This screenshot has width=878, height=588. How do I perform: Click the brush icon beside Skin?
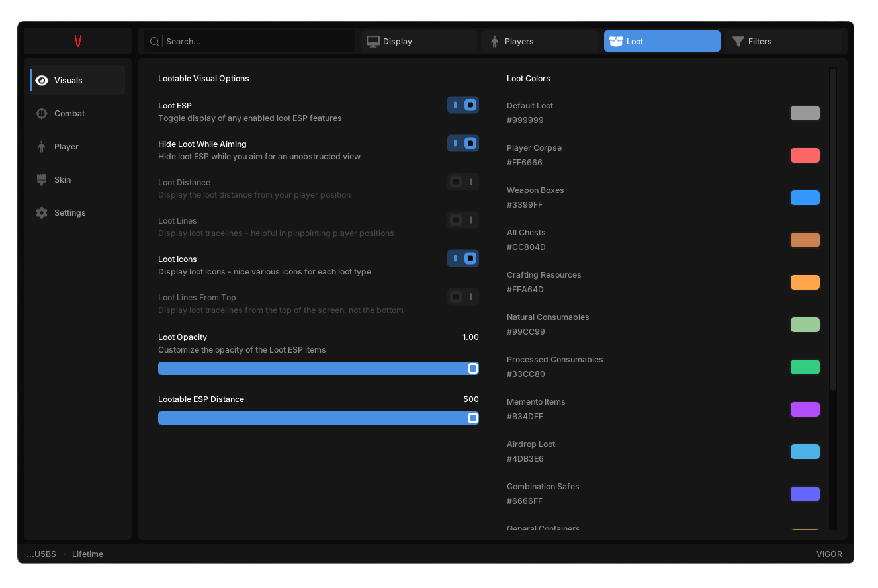pyautogui.click(x=42, y=179)
